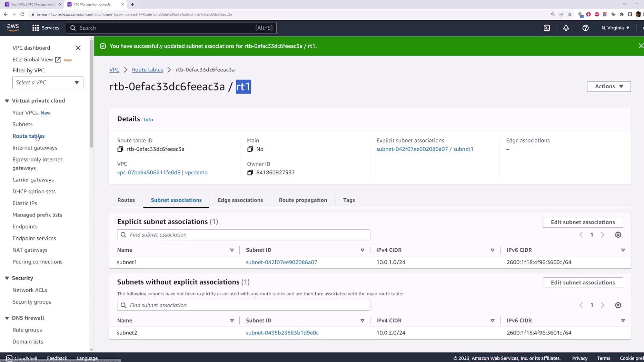The image size is (644, 362).
Task: Open the AWS home logo
Action: pos(13,28)
